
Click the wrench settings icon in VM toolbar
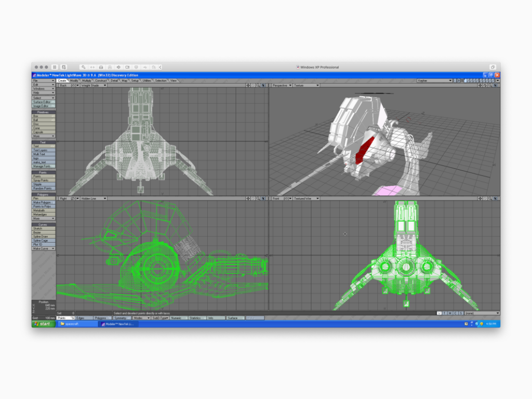tap(84, 67)
